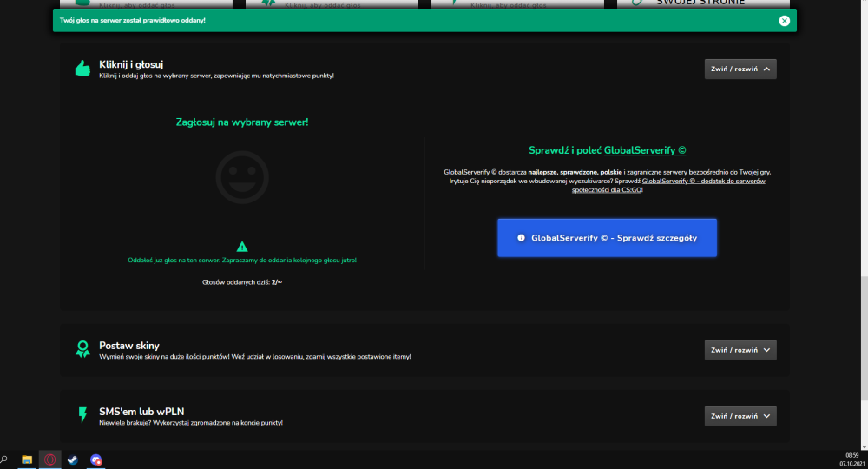This screenshot has height=469, width=868.
Task: Collapse the Kliknij i głosuj section
Action: click(x=740, y=69)
